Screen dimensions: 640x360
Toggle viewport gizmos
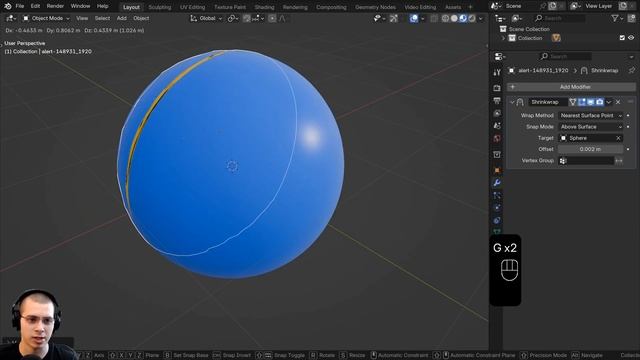coord(393,18)
